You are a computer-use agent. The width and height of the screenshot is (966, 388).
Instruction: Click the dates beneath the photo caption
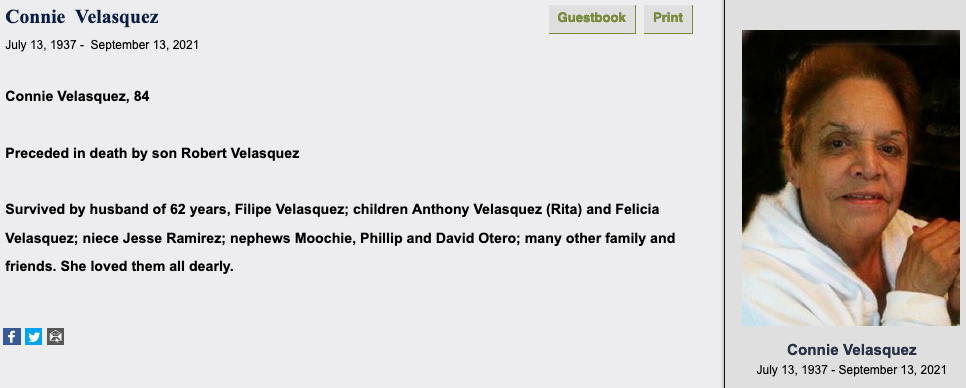(x=851, y=370)
